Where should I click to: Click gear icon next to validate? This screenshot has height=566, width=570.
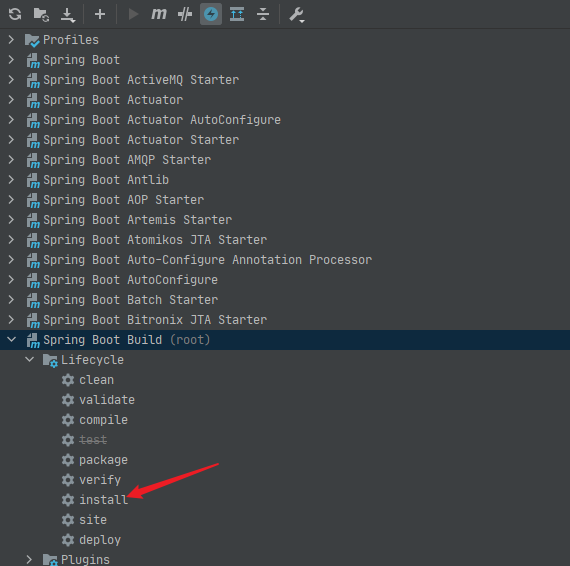point(68,400)
